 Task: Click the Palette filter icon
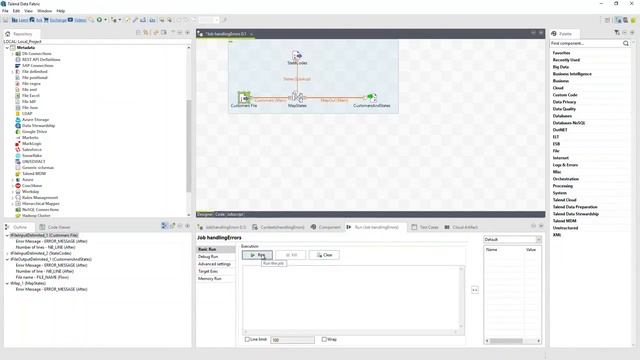(x=617, y=33)
